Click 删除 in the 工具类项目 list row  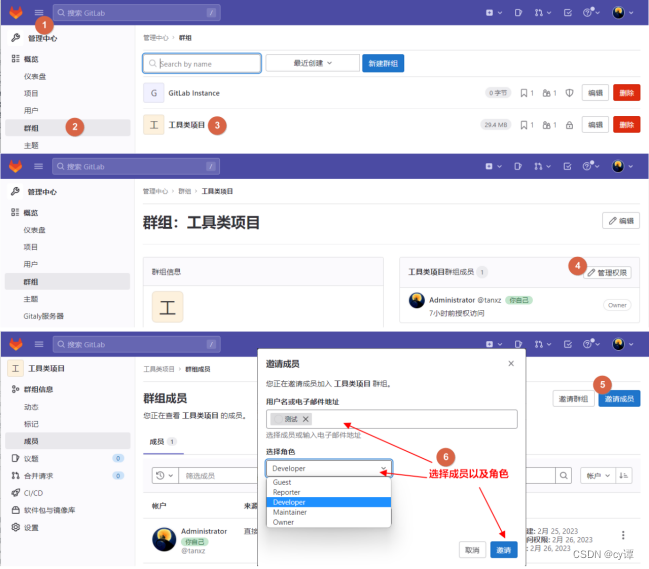(x=626, y=125)
